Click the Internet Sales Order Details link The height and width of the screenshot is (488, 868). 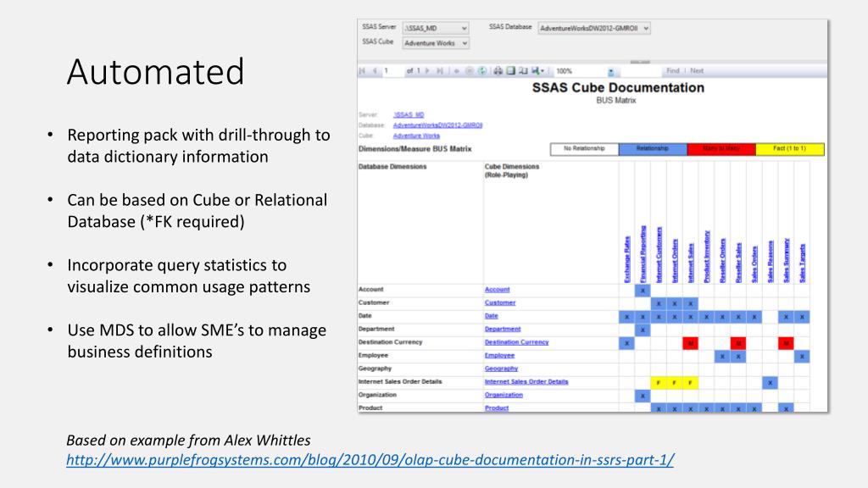tap(526, 382)
